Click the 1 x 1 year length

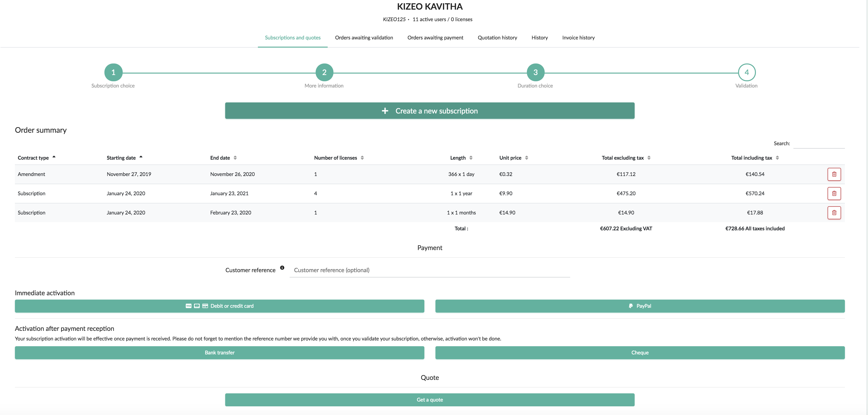461,193
